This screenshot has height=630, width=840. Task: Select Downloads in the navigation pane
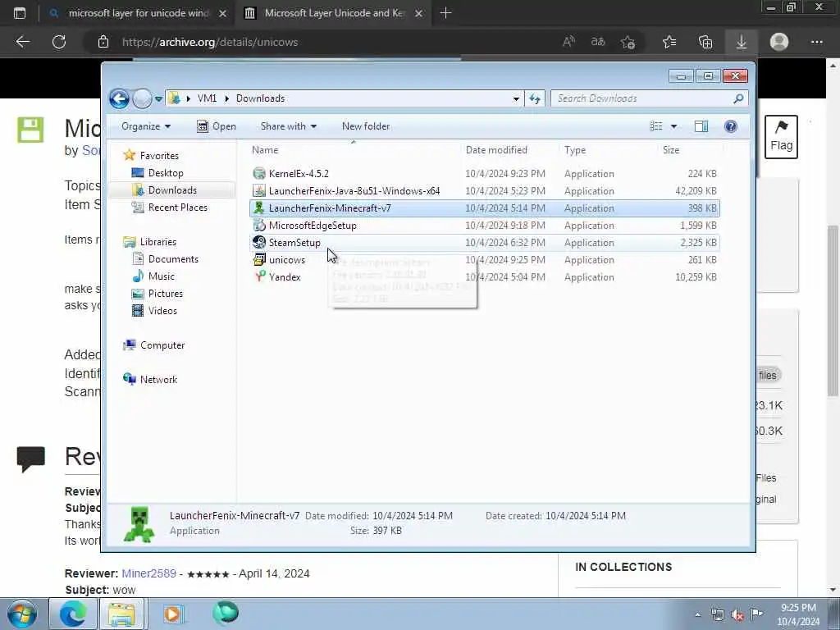click(171, 190)
